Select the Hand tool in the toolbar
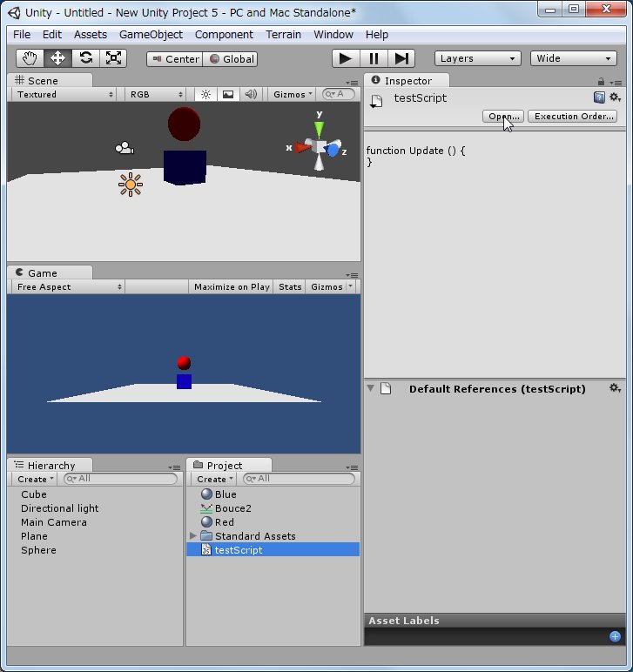Viewport: 633px width, 672px height. (x=30, y=58)
